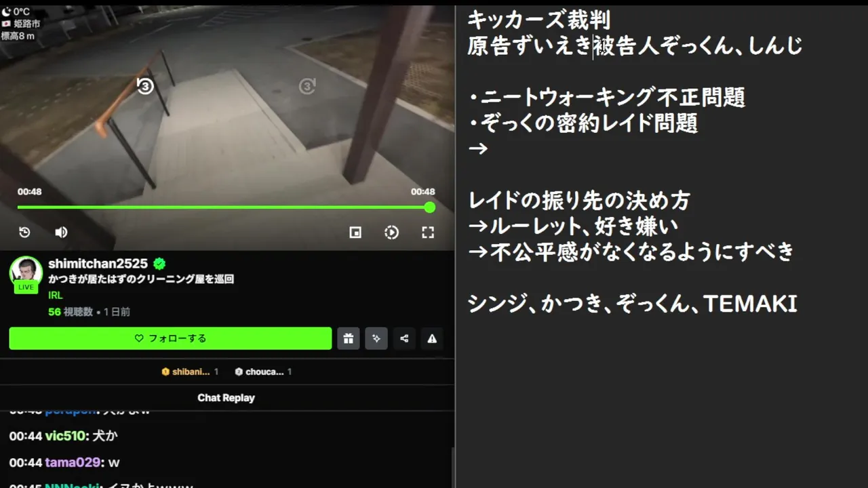Click the chat message 犬か by vic510
The height and width of the screenshot is (488, 868).
click(104, 436)
